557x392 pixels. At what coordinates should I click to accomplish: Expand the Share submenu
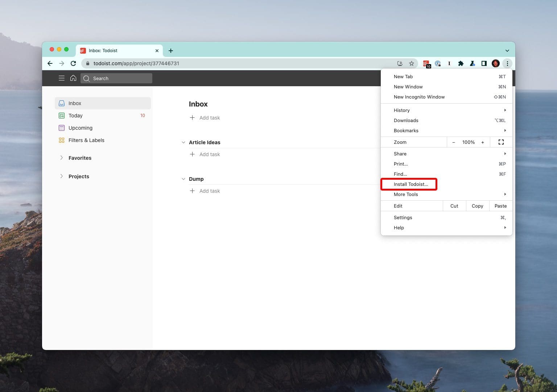[x=446, y=154]
